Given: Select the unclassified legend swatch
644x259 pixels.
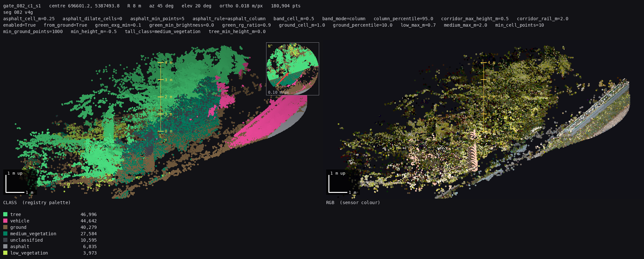Looking at the screenshot, I should click(x=5, y=240).
